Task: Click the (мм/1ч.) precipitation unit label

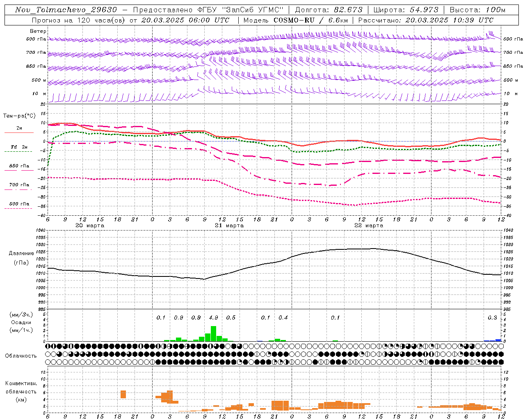Action: (21, 330)
